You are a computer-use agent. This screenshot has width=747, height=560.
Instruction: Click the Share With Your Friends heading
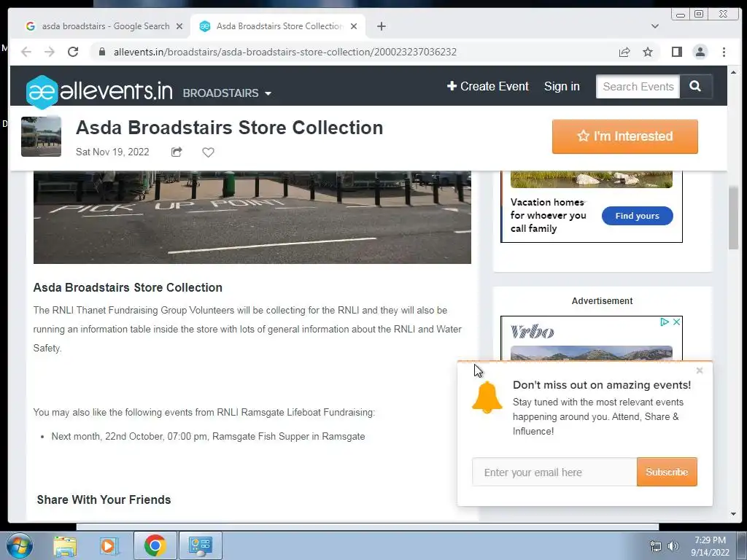(104, 499)
